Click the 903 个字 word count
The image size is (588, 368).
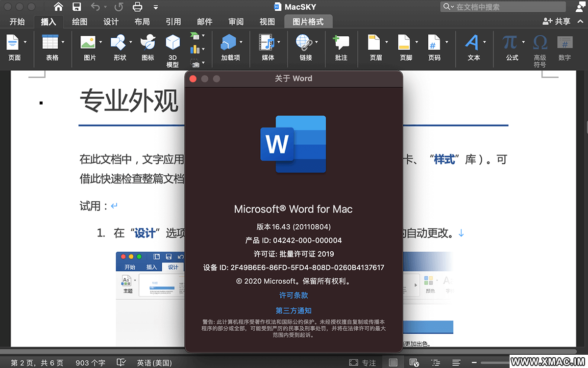(91, 363)
